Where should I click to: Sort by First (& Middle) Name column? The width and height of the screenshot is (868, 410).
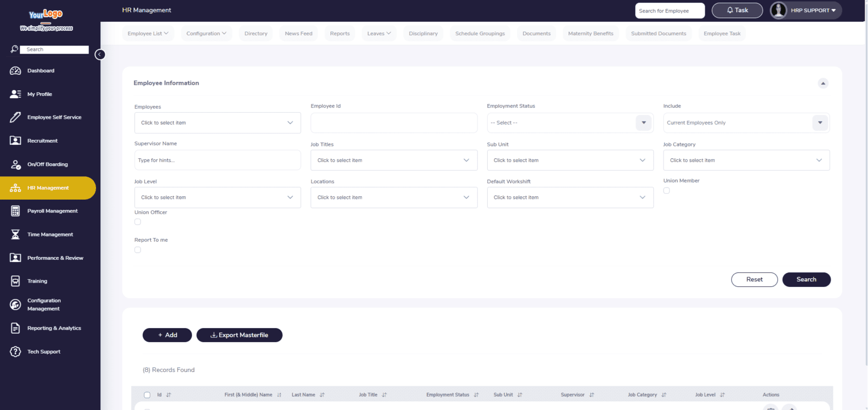pos(279,395)
